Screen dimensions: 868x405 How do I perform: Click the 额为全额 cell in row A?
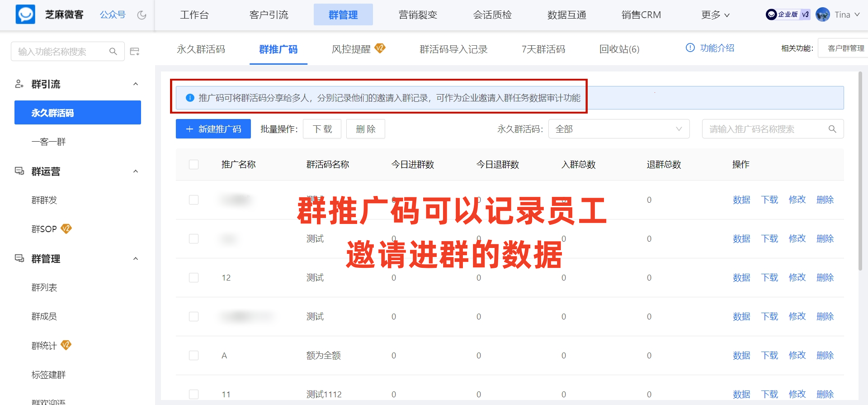click(x=324, y=355)
